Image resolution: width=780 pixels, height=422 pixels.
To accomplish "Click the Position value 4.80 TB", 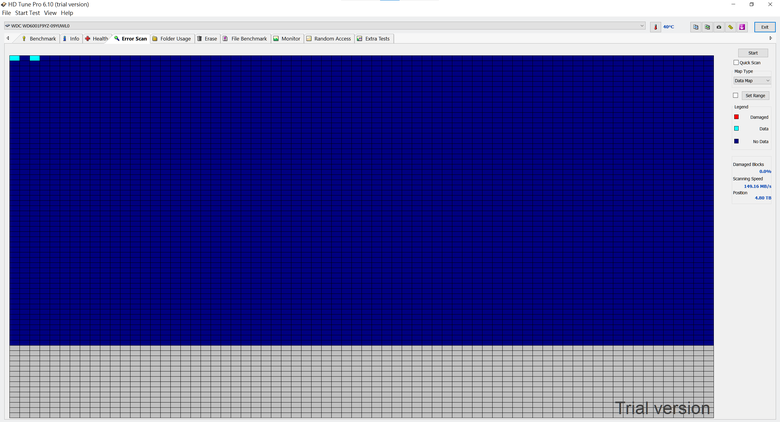I will click(763, 198).
